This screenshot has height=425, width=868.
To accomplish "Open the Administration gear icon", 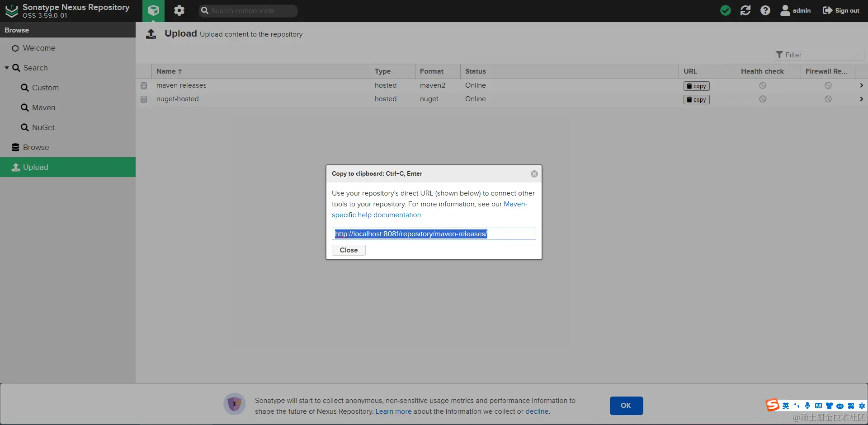I will [179, 10].
